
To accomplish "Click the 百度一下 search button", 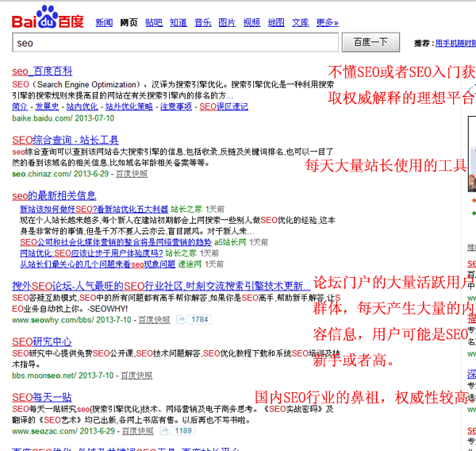I will 370,42.
